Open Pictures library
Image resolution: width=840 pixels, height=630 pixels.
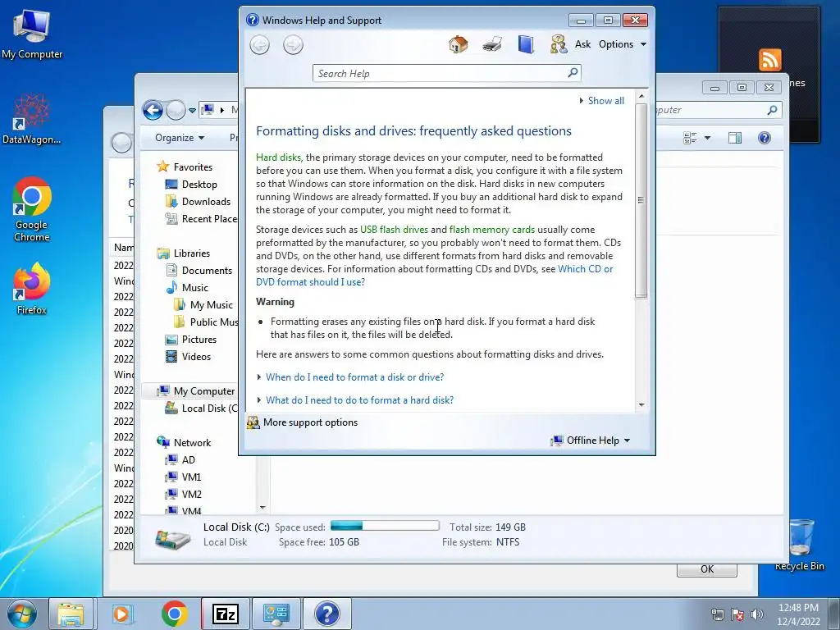[199, 339]
